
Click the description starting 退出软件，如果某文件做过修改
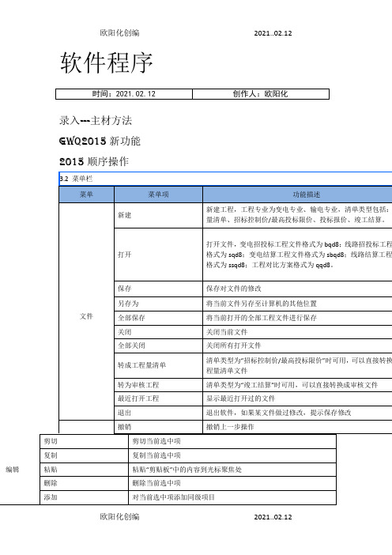tap(279, 413)
